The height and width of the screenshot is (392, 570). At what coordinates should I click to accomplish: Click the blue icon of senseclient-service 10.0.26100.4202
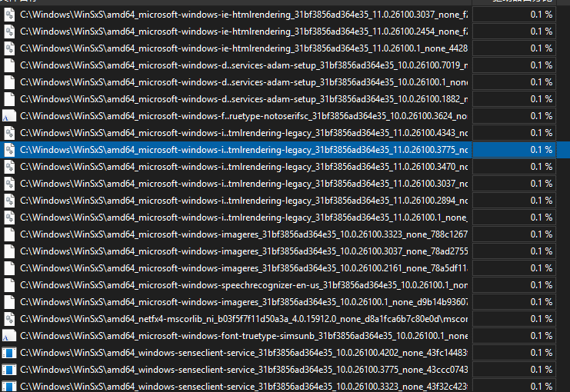click(9, 353)
